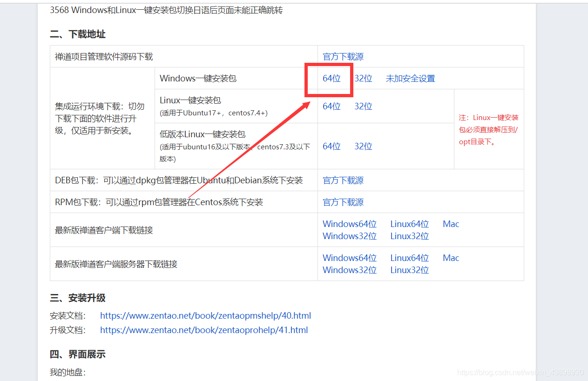The height and width of the screenshot is (381, 588).
Task: Download 禅道客户端 Linux32位
Action: pos(410,236)
